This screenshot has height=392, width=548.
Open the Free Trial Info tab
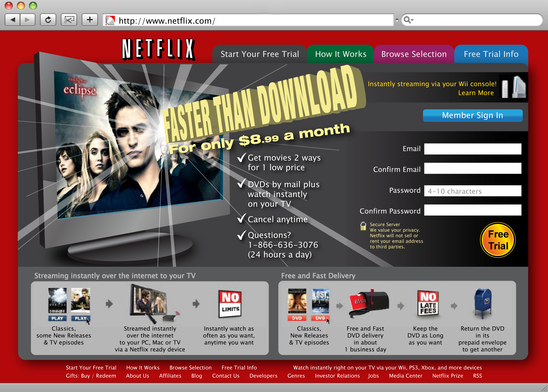coord(491,54)
